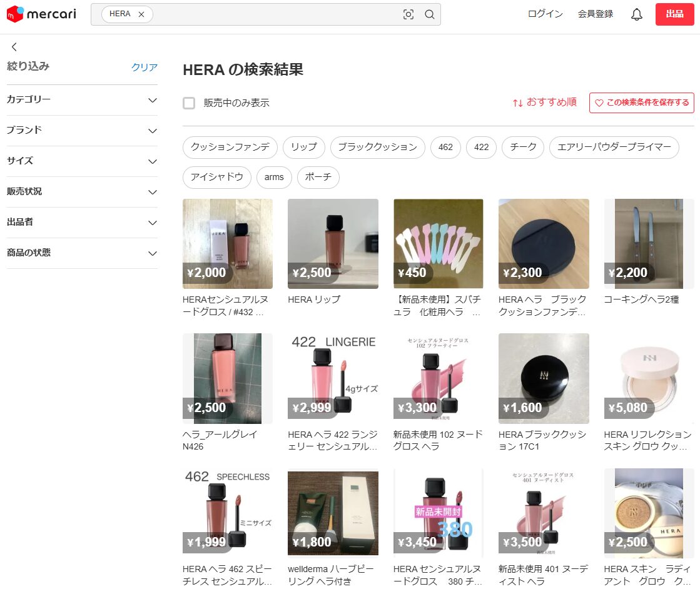Open notifications bell
This screenshot has height=589, width=700.
coord(637,14)
